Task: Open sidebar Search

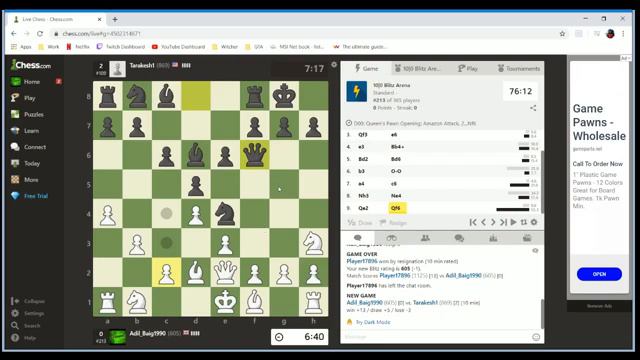Action: [27, 326]
